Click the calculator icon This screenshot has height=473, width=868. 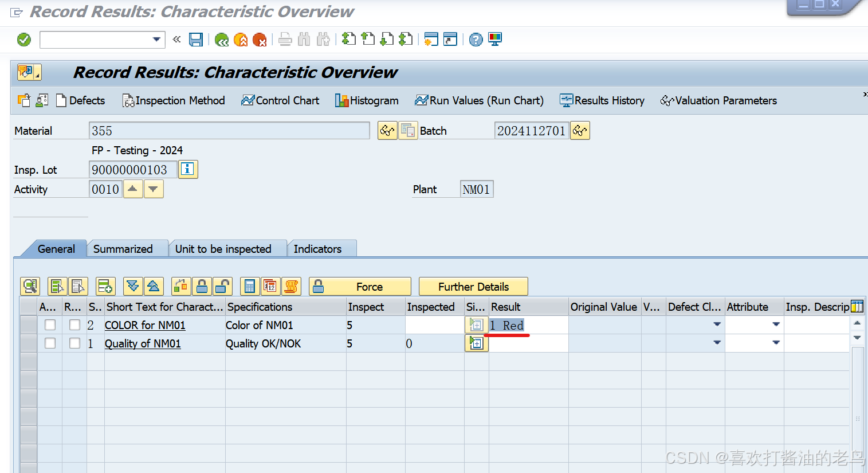(250, 286)
